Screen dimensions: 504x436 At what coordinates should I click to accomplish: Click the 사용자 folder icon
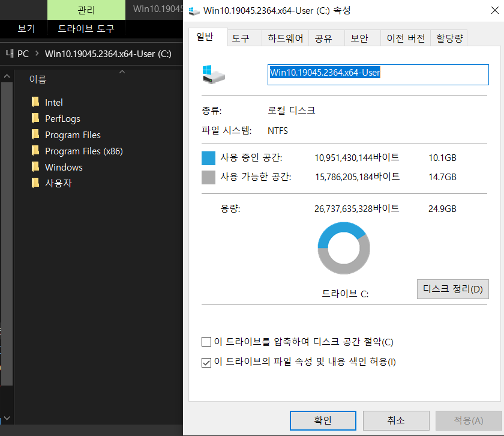click(x=35, y=183)
